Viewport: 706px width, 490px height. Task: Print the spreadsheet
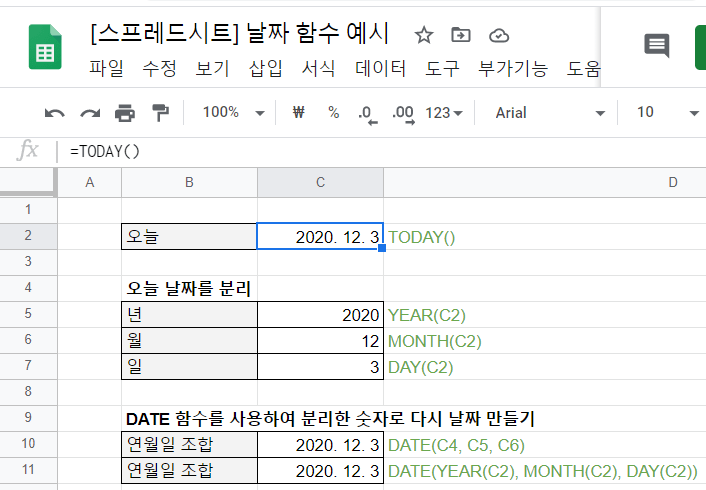tap(125, 113)
